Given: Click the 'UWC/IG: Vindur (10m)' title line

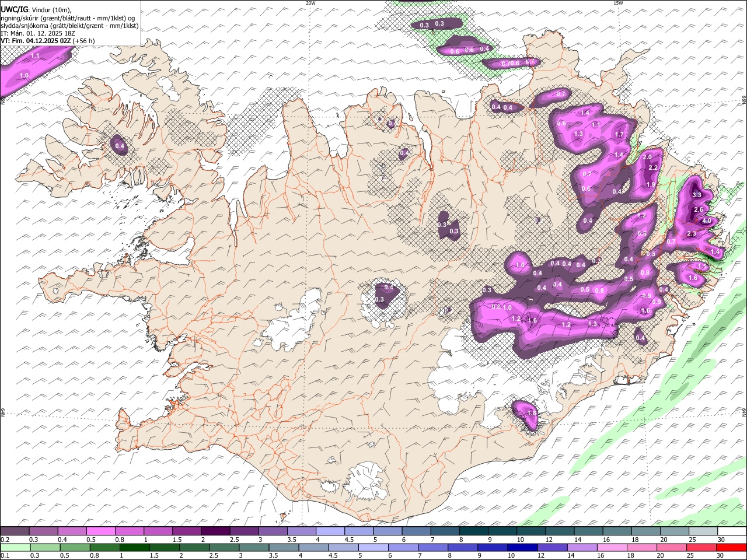Looking at the screenshot, I should click(x=36, y=9).
